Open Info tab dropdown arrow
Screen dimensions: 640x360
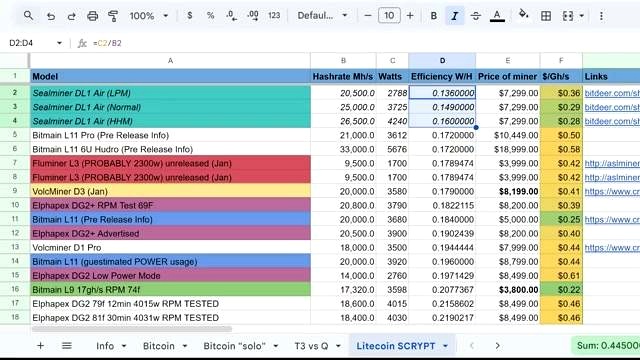[x=124, y=346]
